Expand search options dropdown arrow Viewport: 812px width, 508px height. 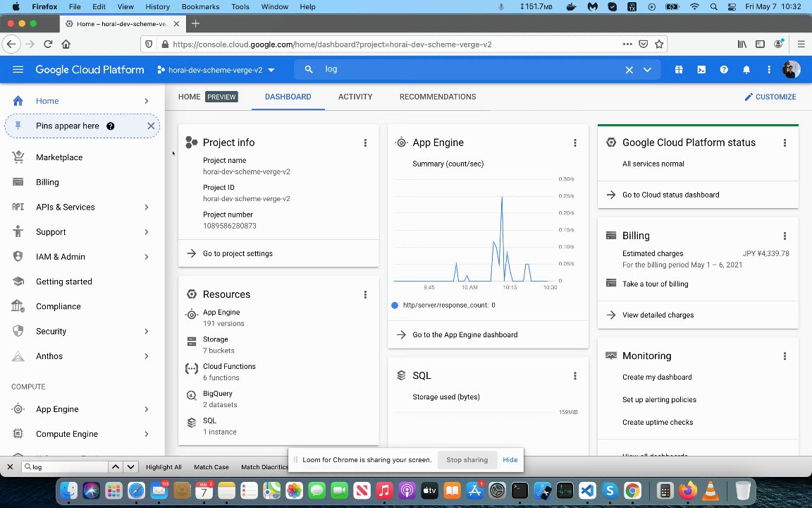[647, 69]
